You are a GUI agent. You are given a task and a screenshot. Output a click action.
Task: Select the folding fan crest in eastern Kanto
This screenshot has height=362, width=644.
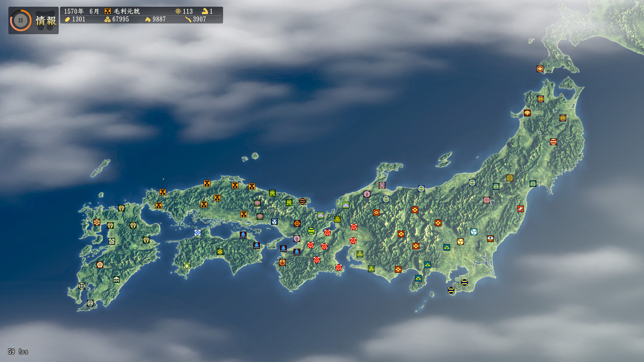(x=490, y=239)
